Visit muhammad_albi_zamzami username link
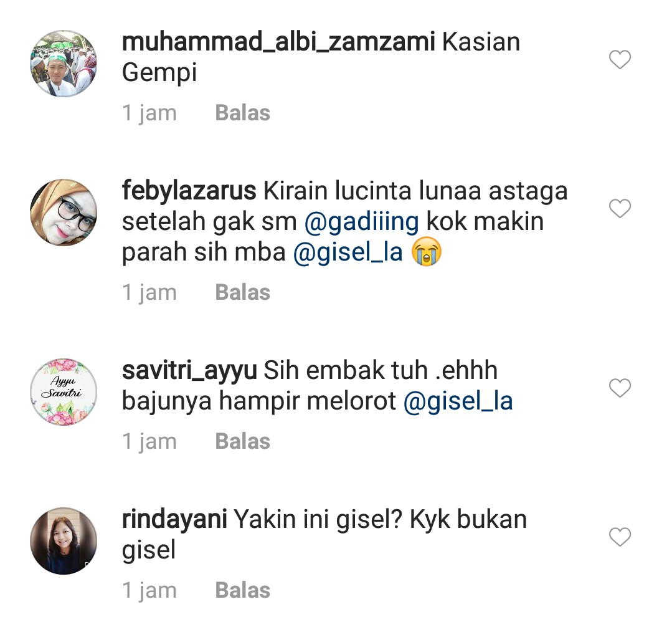672x637 pixels. (278, 42)
